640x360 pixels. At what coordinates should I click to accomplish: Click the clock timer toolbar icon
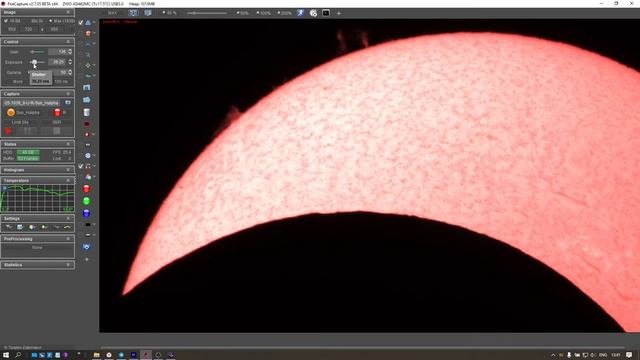point(313,13)
